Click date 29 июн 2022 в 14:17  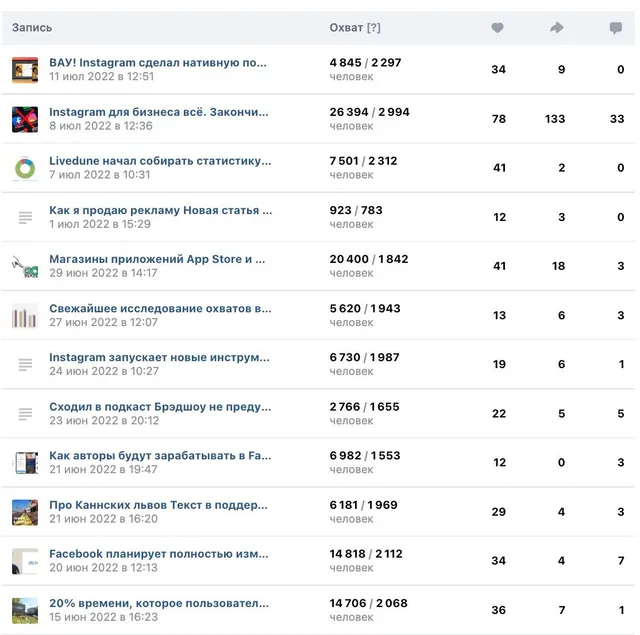point(103,273)
